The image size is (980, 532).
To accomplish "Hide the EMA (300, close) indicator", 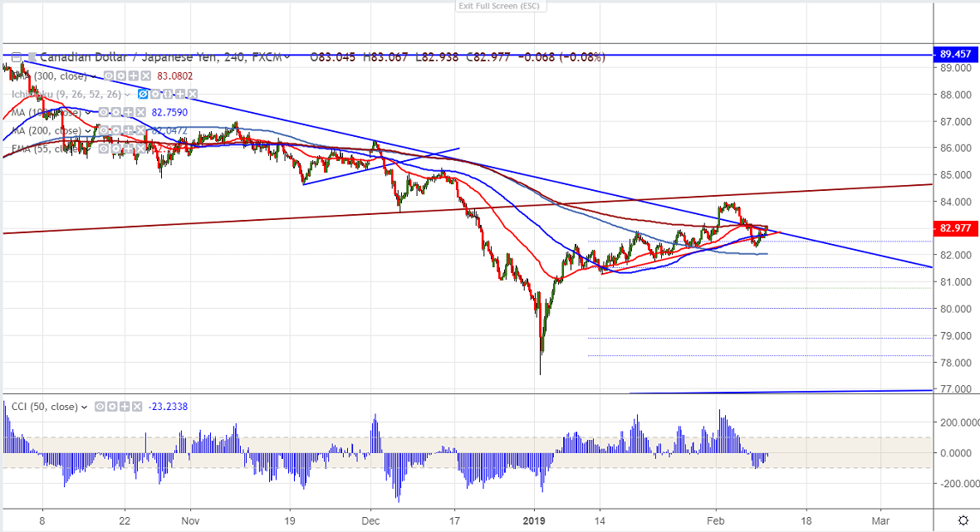I will tap(109, 76).
